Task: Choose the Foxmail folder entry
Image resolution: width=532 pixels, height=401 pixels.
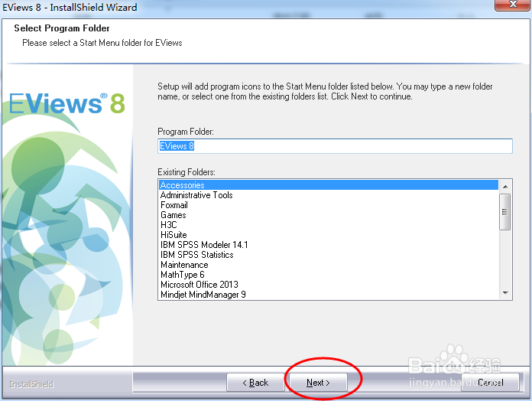Action: click(x=329, y=205)
